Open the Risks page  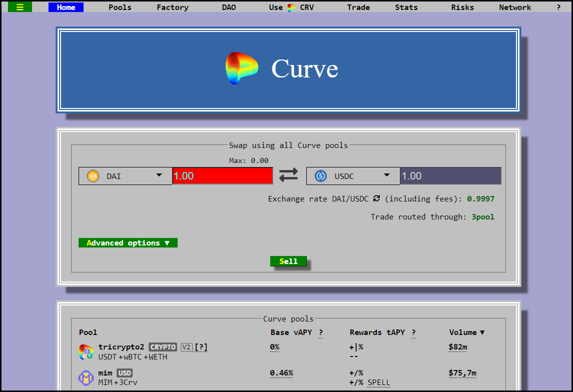pos(462,7)
